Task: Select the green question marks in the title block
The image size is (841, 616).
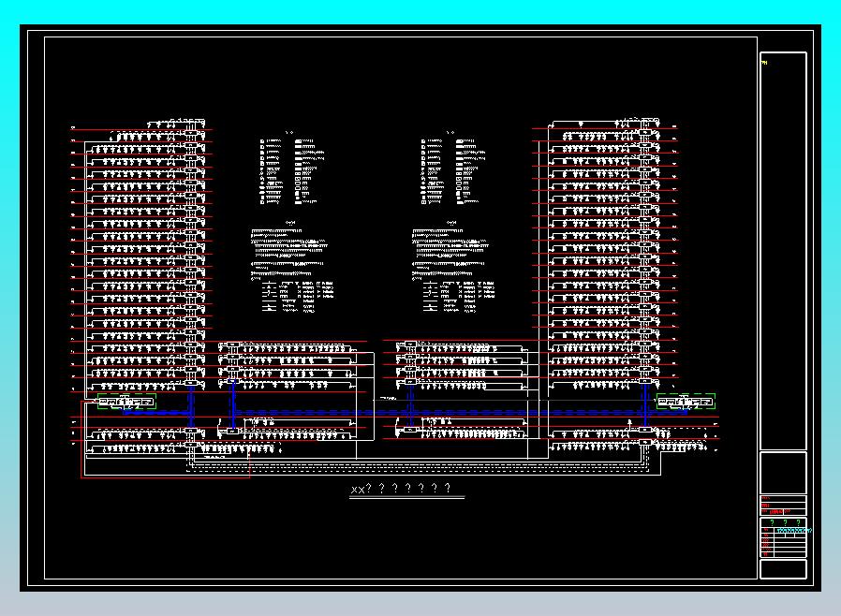Action: click(785, 522)
